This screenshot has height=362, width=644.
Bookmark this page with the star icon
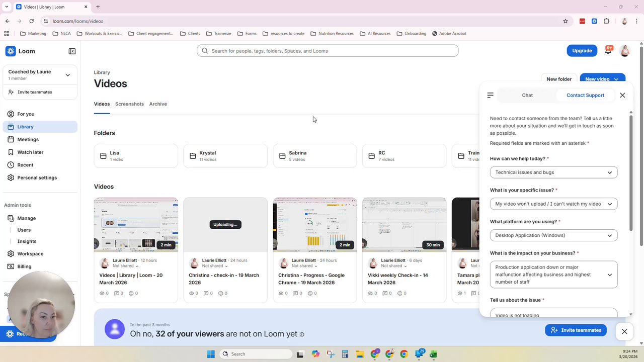pos(566,21)
